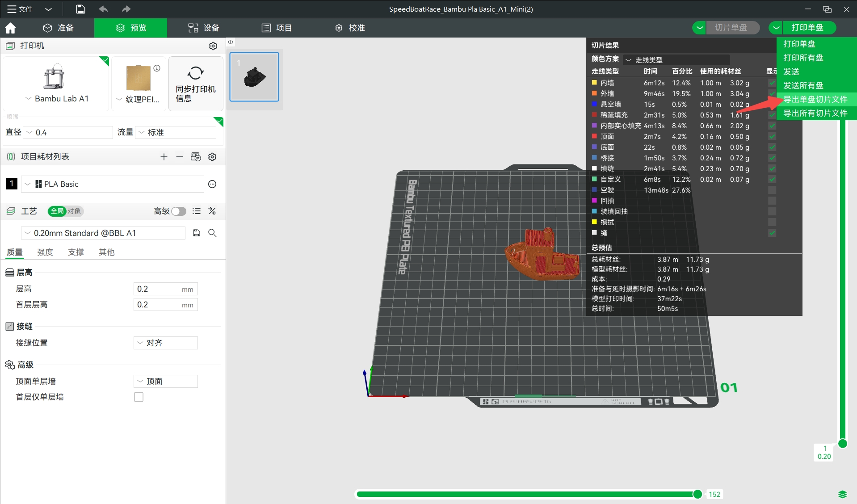Click the process search magnifier icon
This screenshot has width=857, height=504.
click(x=213, y=233)
